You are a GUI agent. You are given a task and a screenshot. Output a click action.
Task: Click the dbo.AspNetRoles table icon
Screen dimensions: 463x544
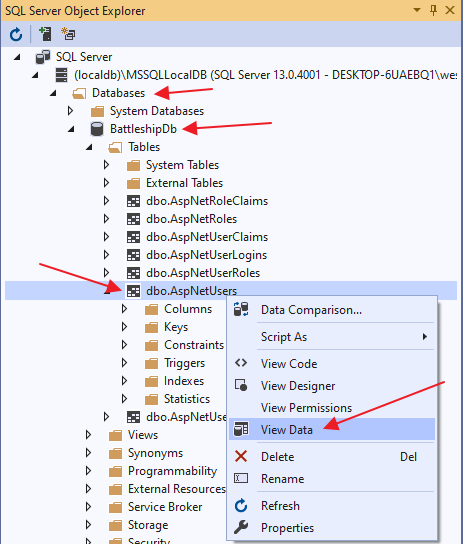point(134,219)
